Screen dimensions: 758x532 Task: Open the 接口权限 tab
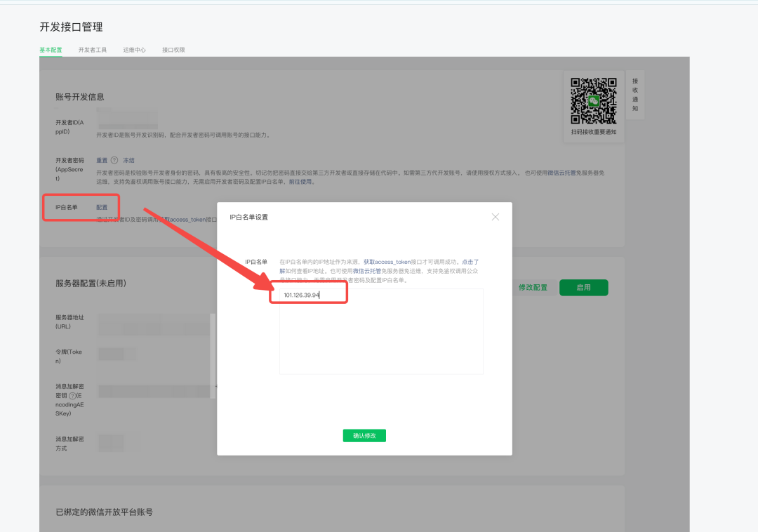(x=173, y=51)
